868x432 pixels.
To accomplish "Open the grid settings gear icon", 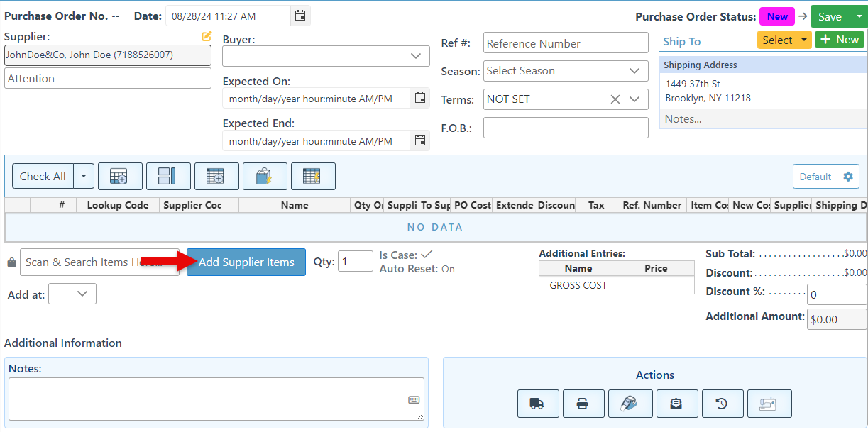I will (848, 177).
